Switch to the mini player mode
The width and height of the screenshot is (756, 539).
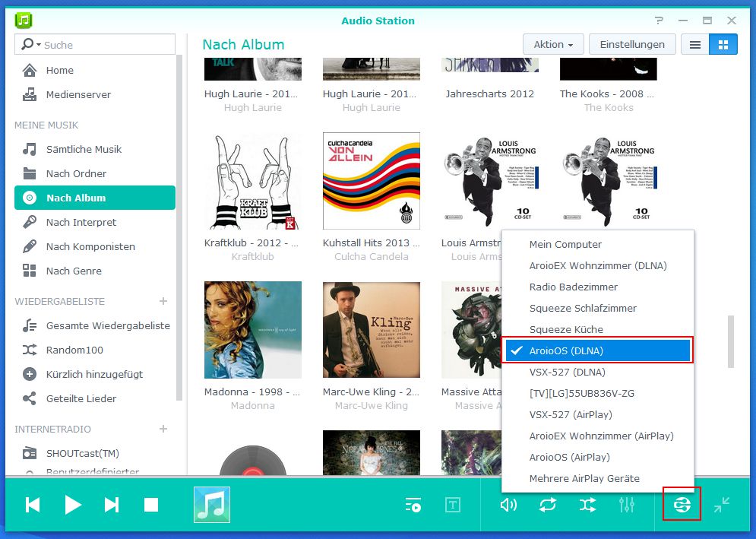tap(722, 506)
